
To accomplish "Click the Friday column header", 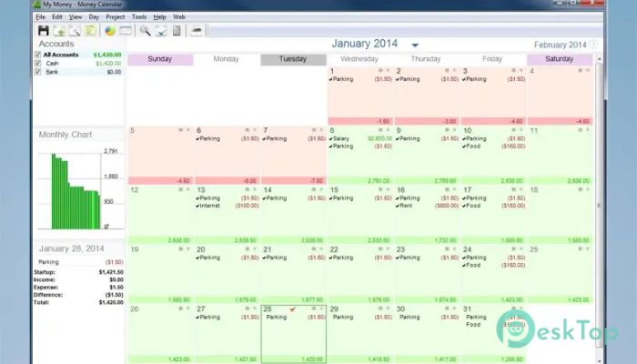I will pos(492,59).
